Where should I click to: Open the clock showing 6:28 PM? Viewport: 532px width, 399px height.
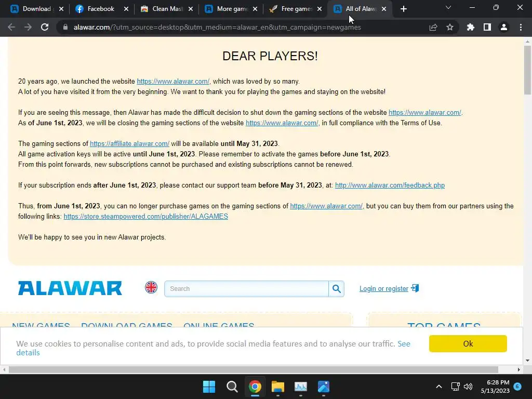pyautogui.click(x=495, y=387)
